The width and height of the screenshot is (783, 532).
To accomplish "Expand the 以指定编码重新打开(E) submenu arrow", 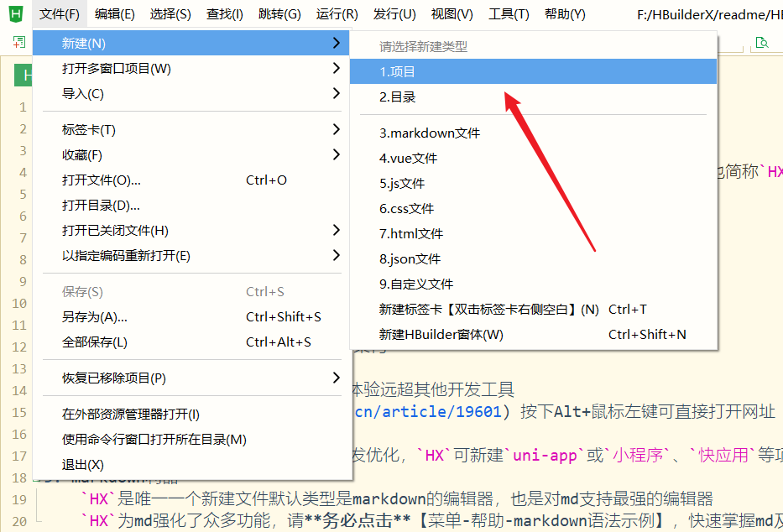I will tap(336, 256).
